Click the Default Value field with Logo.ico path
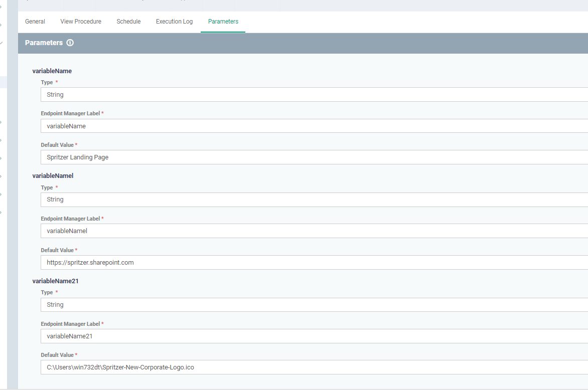The image size is (588, 390). [x=314, y=367]
